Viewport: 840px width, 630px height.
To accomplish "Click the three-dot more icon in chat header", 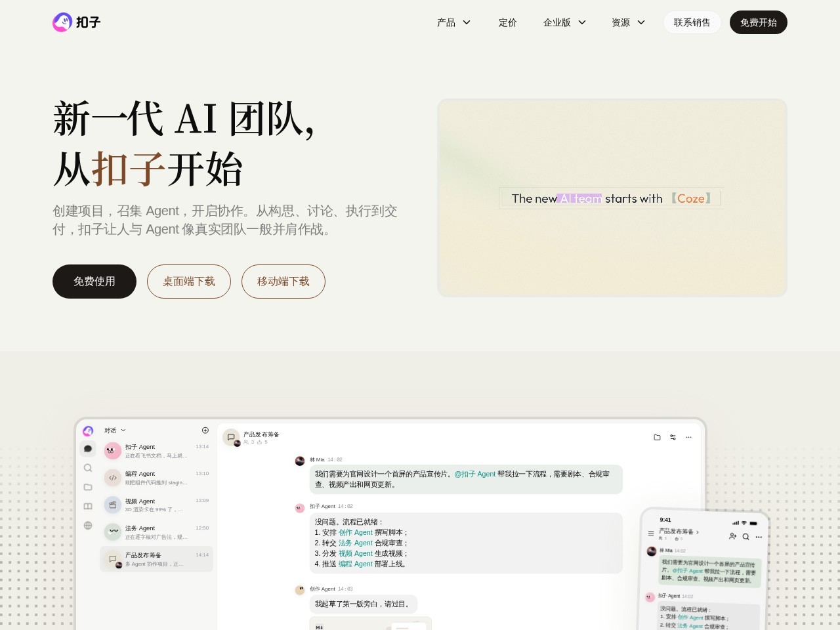I will coord(688,437).
